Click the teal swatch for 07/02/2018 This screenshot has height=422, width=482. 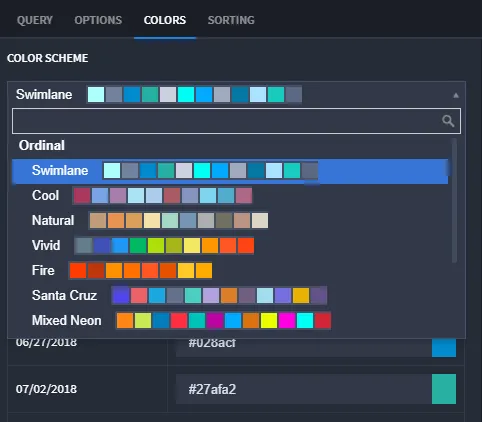point(444,389)
